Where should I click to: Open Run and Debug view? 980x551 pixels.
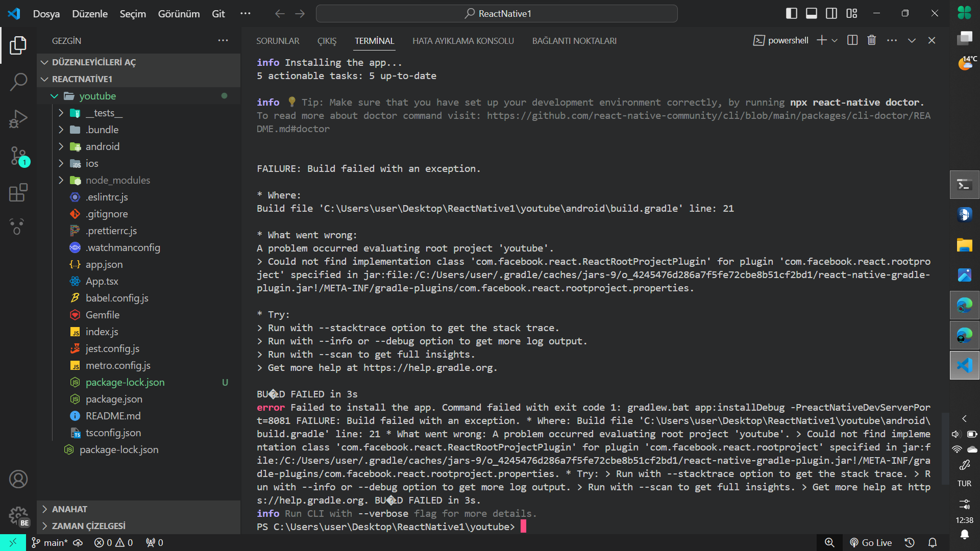coord(18,119)
